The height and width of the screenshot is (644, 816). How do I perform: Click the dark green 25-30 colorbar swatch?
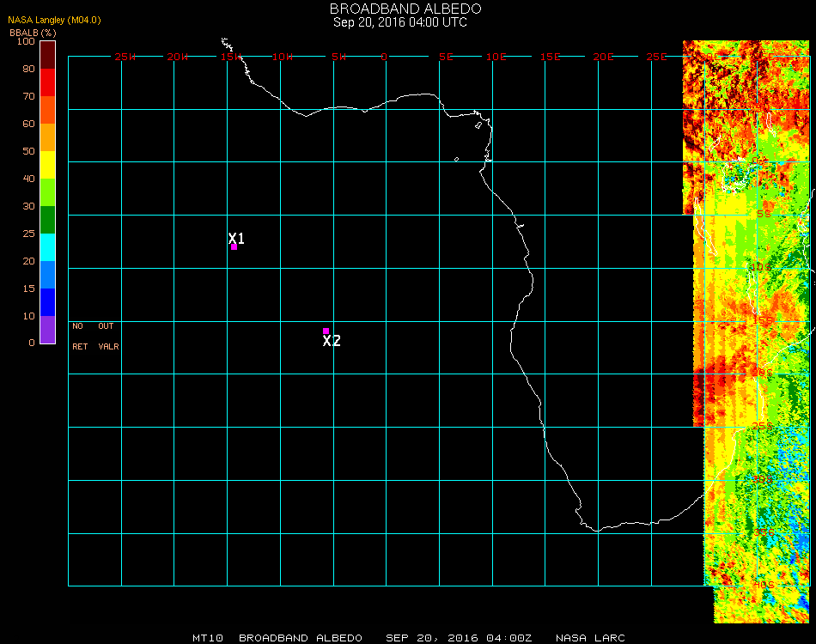(47, 220)
